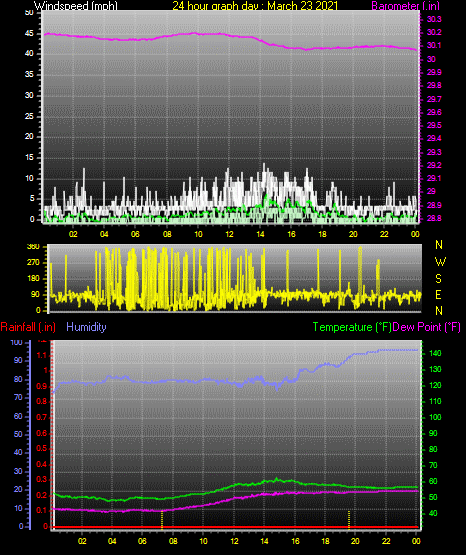466x555 pixels.
Task: Click humidity axis value 100
Action: pos(16,343)
